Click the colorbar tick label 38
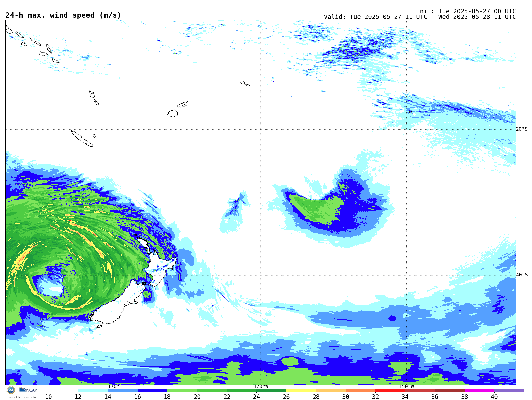This screenshot has width=532, height=400. [x=465, y=397]
